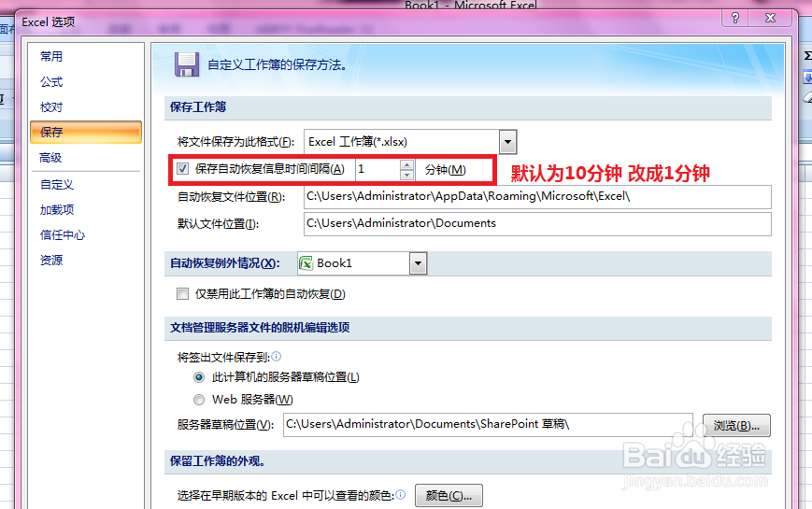812x509 pixels.
Task: Enable 仅禁用此工作簿的自动恢复 checkbox
Action: (182, 294)
